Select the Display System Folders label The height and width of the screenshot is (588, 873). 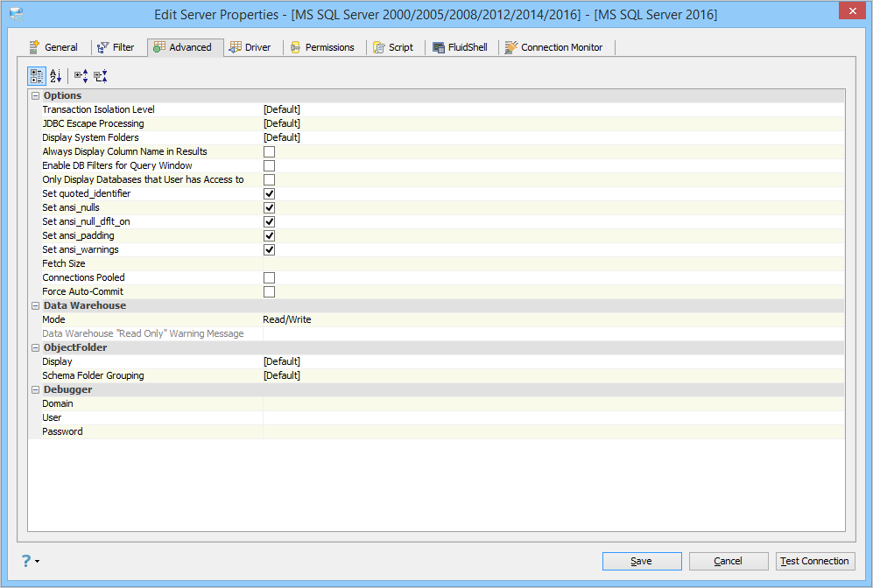[x=90, y=137]
